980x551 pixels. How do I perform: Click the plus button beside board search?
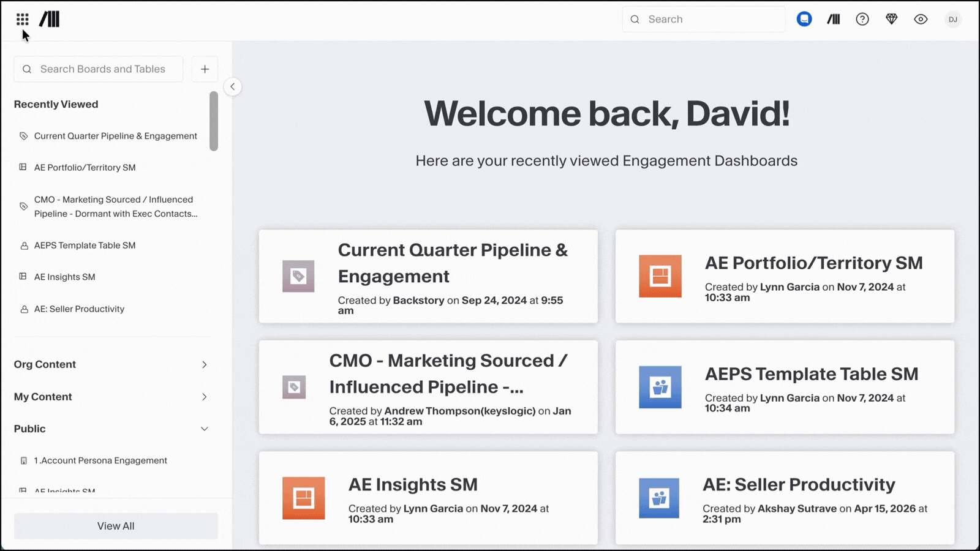tap(205, 69)
